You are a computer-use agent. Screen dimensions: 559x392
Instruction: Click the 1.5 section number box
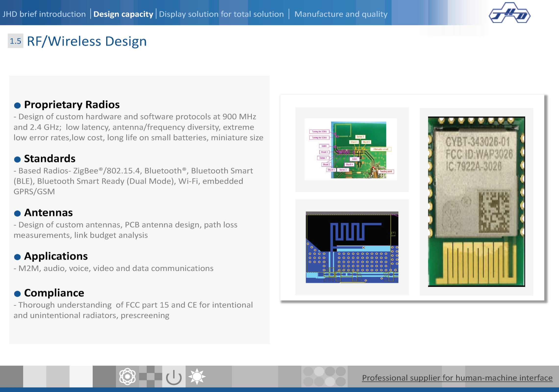pos(15,41)
